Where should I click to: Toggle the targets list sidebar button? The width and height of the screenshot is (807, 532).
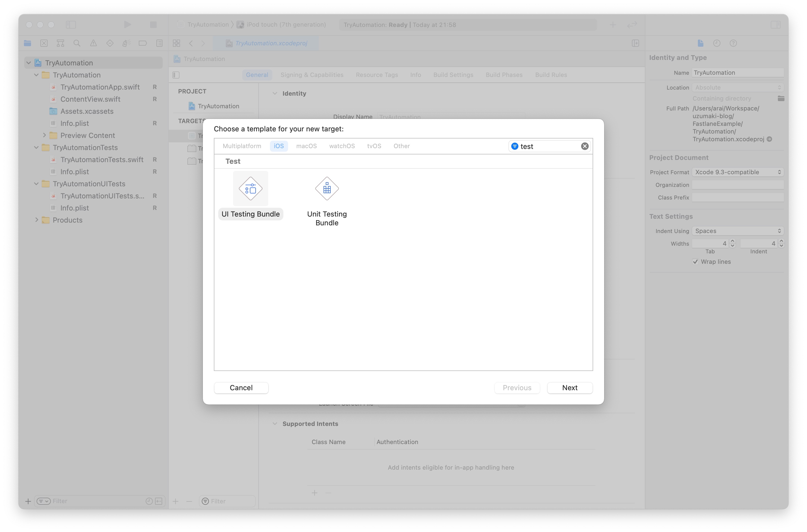(x=176, y=75)
